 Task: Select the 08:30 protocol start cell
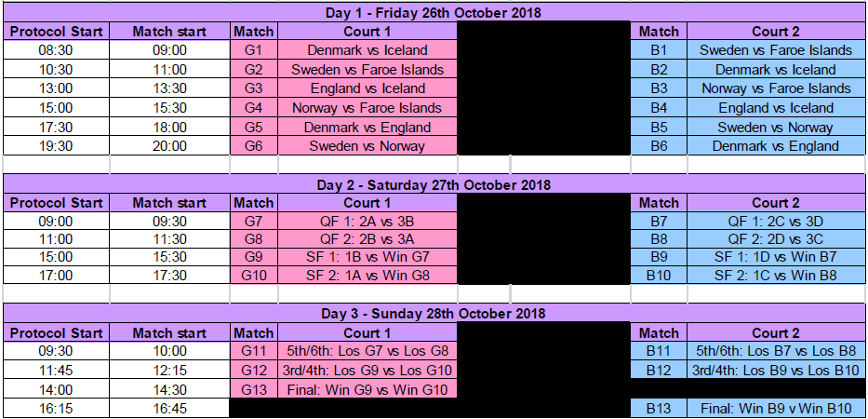56,50
